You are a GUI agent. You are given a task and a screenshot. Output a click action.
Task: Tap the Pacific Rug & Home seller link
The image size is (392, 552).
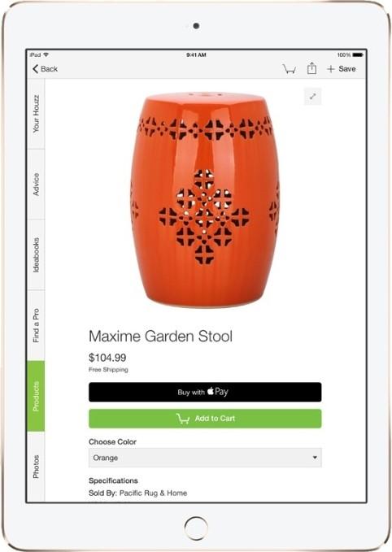153,493
